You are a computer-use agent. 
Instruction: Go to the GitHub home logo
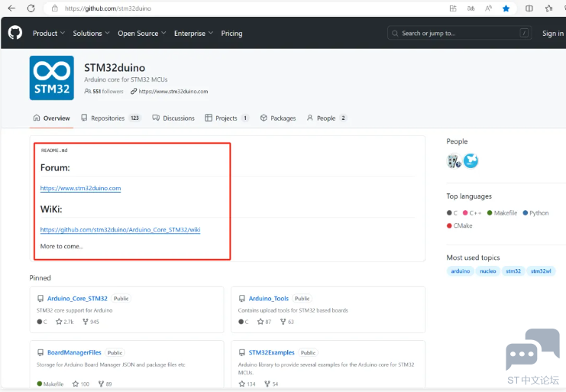click(x=15, y=33)
